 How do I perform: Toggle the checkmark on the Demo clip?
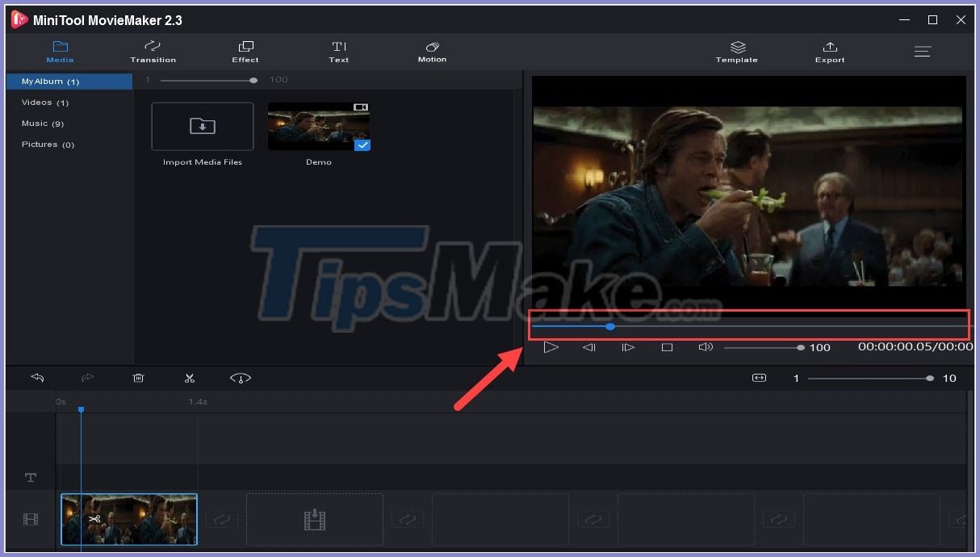[363, 145]
